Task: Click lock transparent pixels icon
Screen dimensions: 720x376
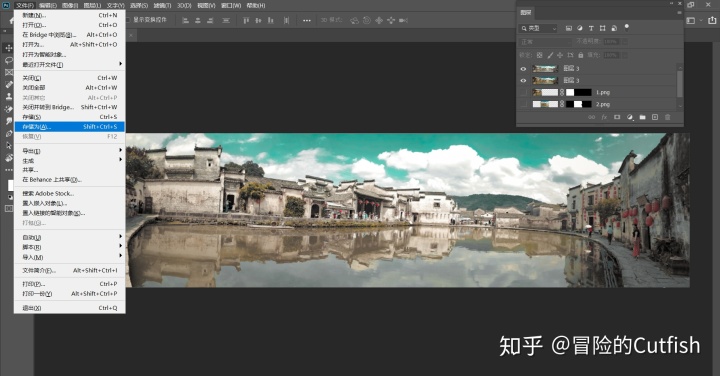Action: (x=540, y=55)
